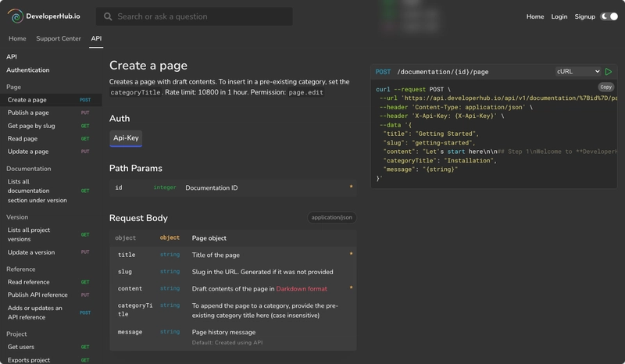
Task: Open Read page endpoint in sidebar
Action: 23,138
